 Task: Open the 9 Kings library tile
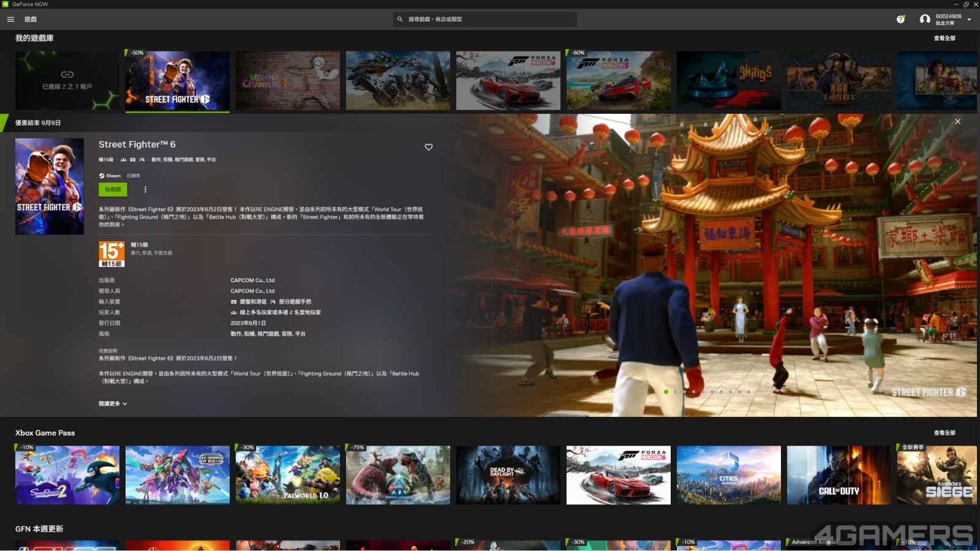729,81
